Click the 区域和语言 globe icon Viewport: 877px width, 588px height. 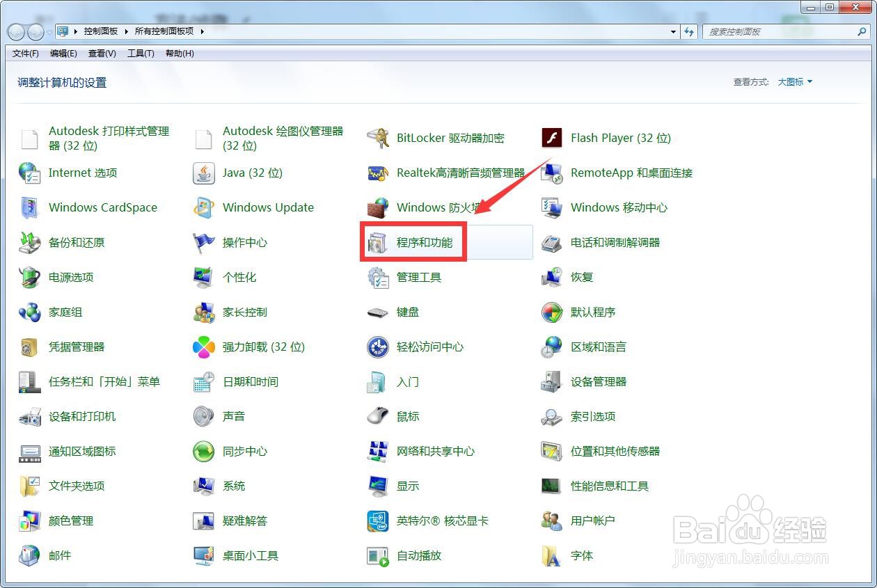click(x=552, y=347)
